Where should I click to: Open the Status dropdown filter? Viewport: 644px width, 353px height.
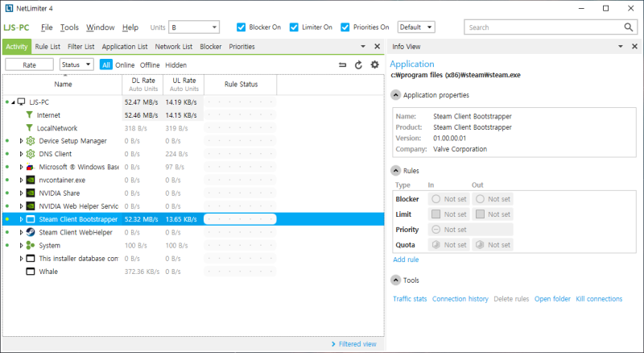(x=76, y=64)
